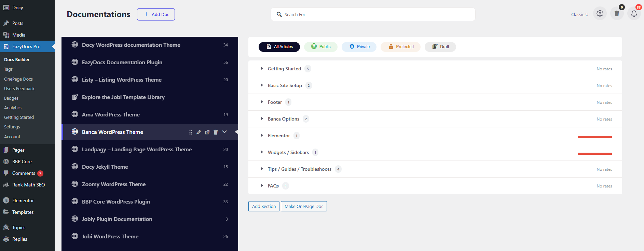Open Comments via its speech-bubble icon

click(x=6, y=173)
